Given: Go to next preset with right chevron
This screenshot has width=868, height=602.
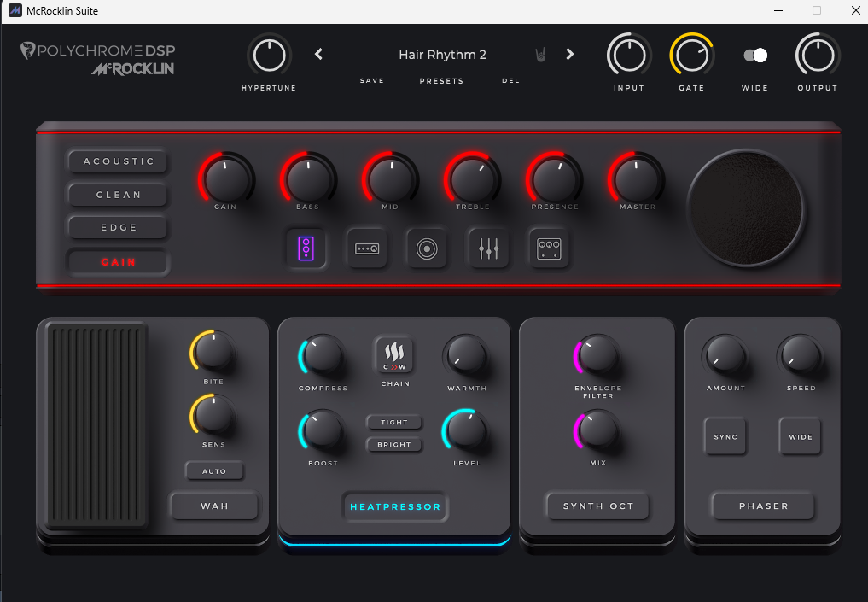Looking at the screenshot, I should (x=570, y=55).
